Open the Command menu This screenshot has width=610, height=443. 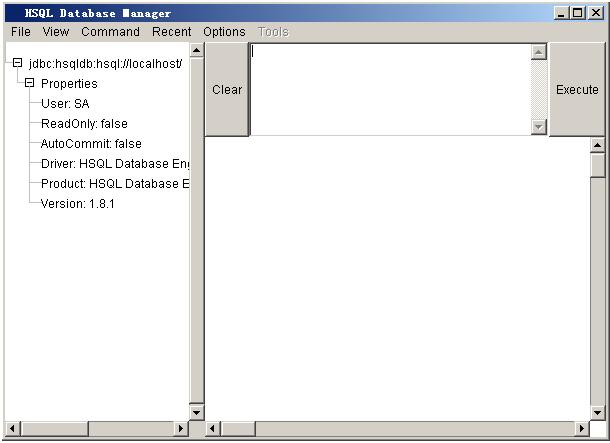pyautogui.click(x=110, y=32)
